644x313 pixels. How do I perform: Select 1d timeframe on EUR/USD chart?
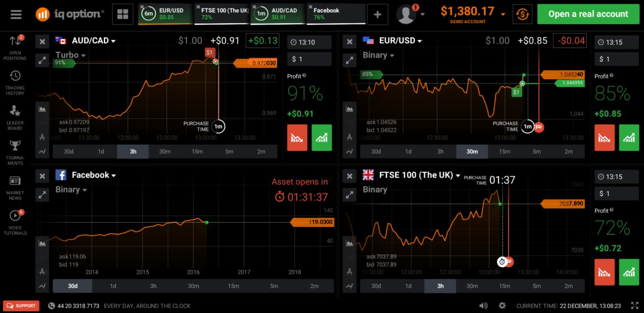tap(408, 151)
